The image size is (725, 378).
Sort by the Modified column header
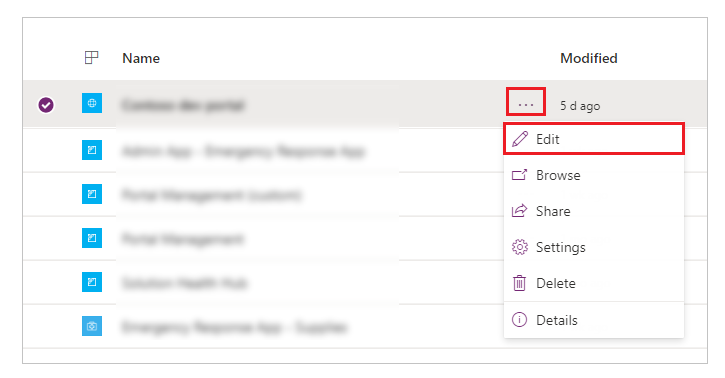pyautogui.click(x=589, y=58)
